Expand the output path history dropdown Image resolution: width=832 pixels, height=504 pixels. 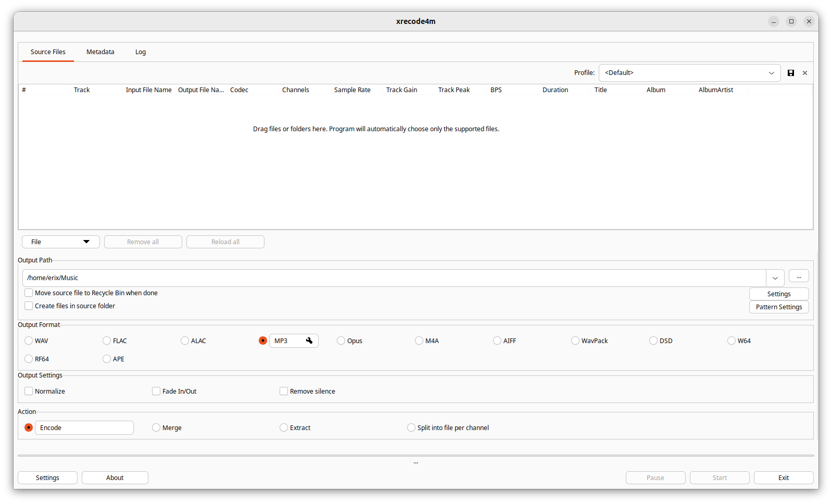pos(775,278)
